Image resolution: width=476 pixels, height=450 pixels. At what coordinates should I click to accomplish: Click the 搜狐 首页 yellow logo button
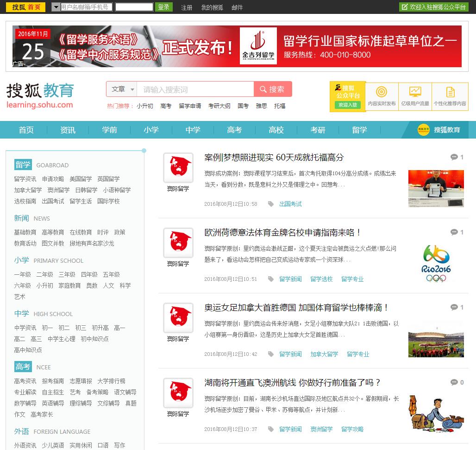click(25, 7)
